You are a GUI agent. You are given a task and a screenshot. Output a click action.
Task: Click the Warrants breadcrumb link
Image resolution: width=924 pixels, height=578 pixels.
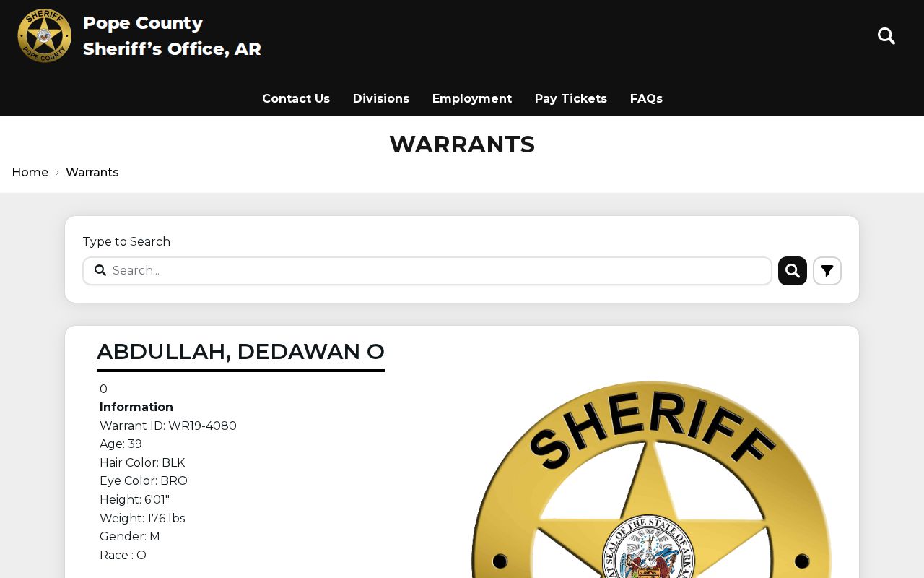[92, 172]
